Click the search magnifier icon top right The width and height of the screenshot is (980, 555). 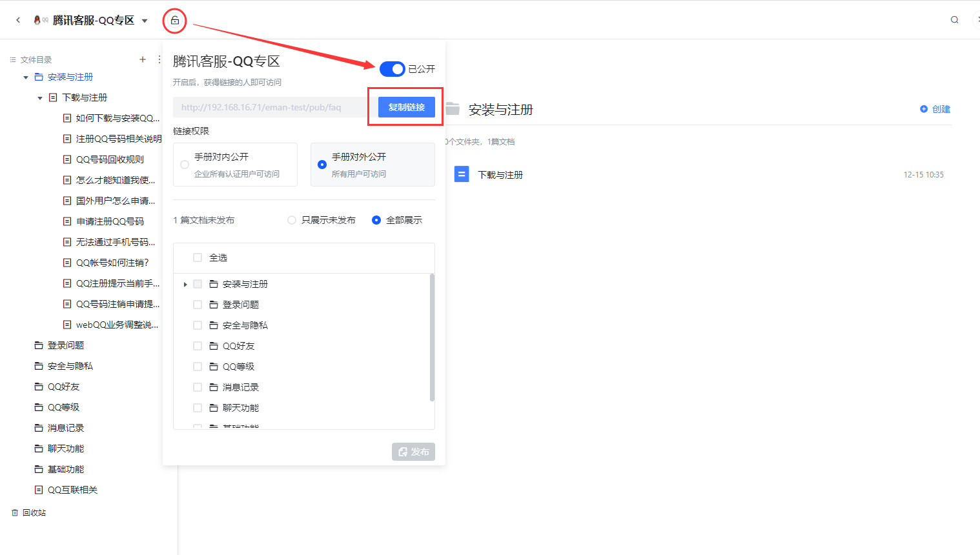tap(954, 19)
